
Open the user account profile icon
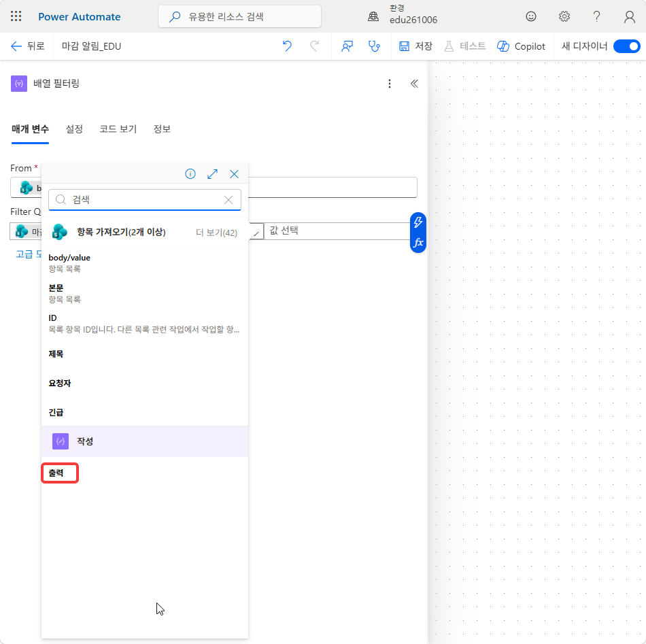tap(629, 16)
